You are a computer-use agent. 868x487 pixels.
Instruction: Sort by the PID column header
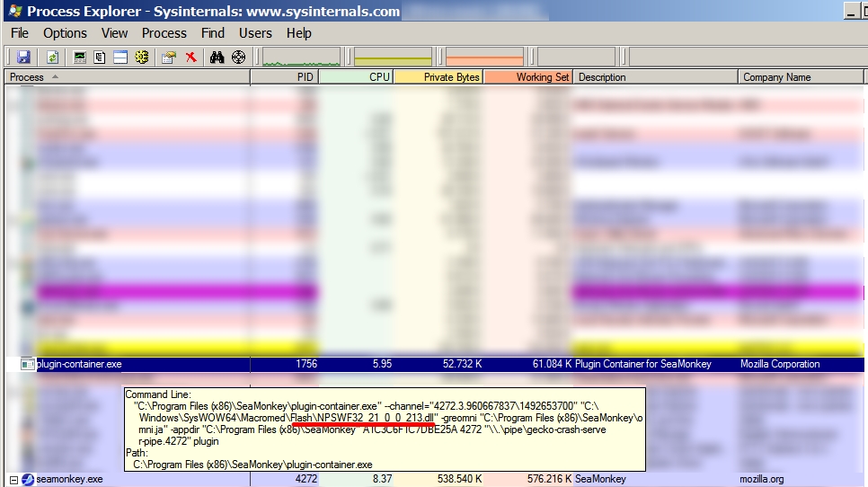[x=285, y=77]
